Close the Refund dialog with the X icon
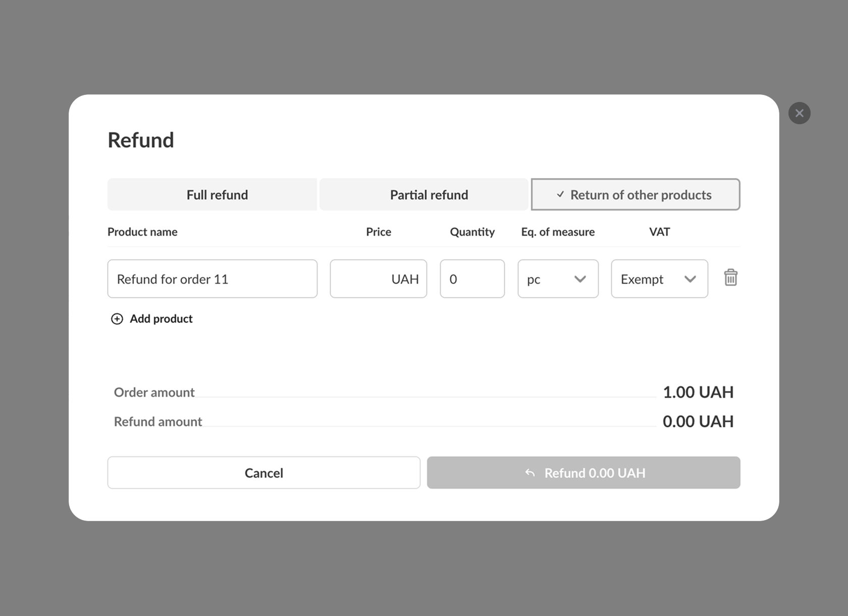This screenshot has height=616, width=848. [x=799, y=113]
